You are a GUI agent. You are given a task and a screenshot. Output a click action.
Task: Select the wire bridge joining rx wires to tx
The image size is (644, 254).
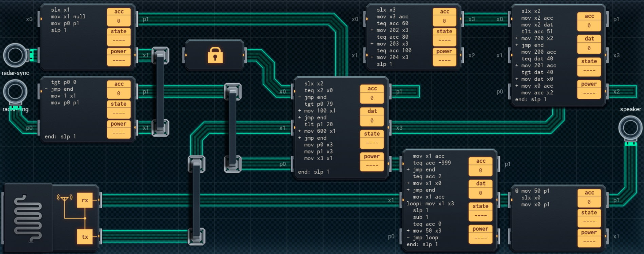click(196, 200)
